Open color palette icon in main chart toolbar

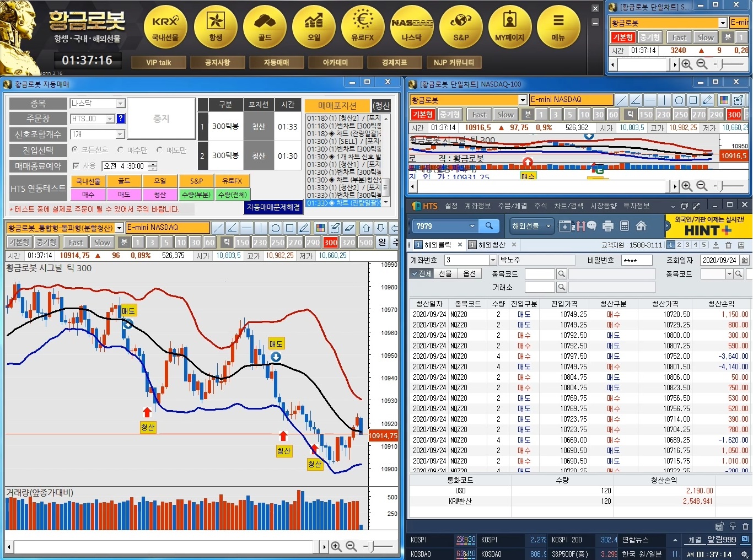tap(320, 228)
